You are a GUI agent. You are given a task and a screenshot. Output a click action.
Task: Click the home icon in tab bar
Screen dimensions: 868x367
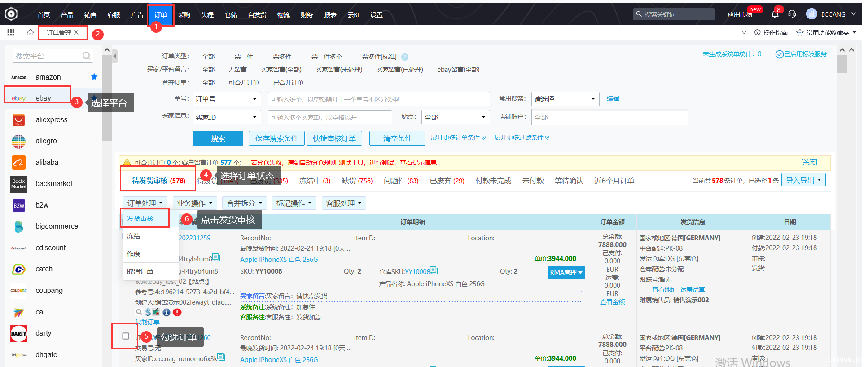31,32
